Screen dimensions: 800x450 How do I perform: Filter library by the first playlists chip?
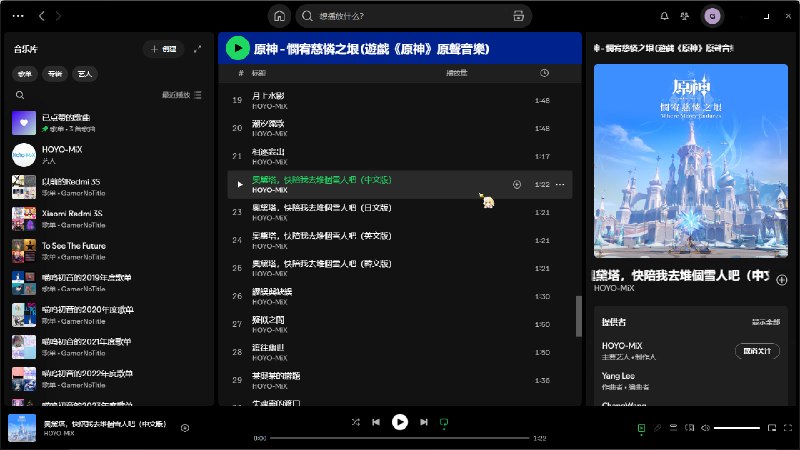[x=25, y=74]
